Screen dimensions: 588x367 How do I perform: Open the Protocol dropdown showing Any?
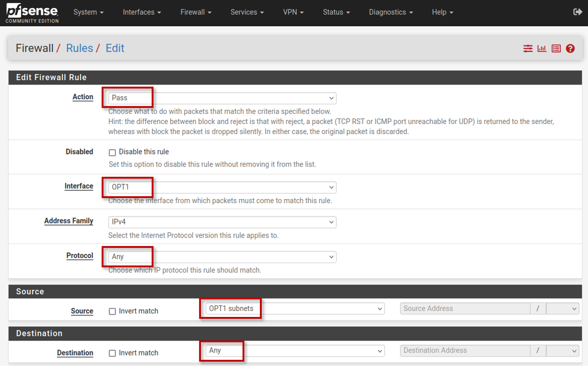(x=222, y=257)
